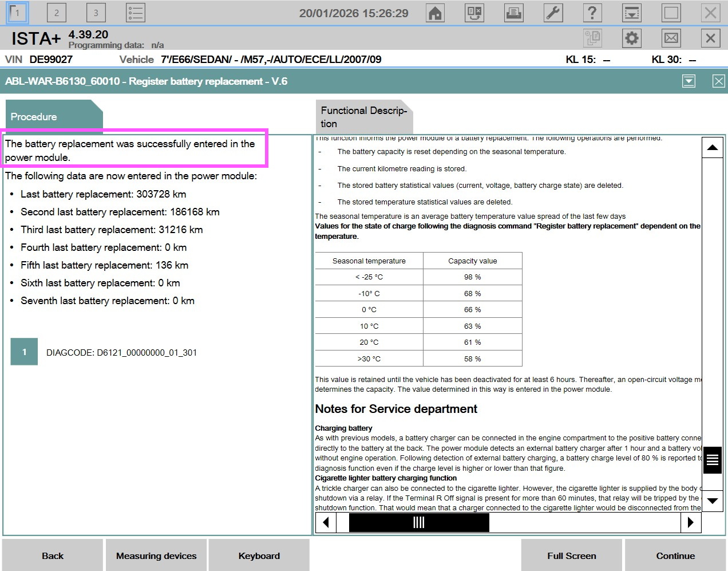Open help with the question mark icon
Image resolution: width=728 pixels, height=571 pixels.
(x=592, y=13)
